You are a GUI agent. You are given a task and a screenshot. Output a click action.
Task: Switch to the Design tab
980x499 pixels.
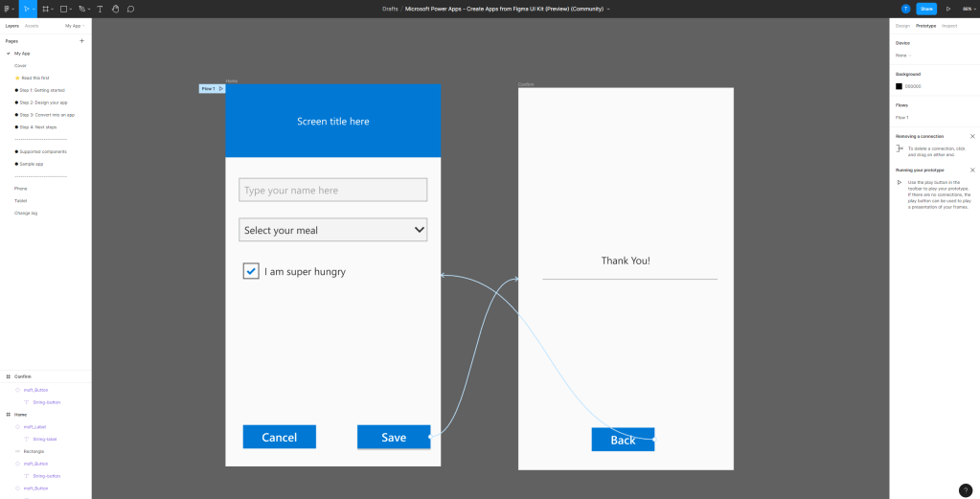902,26
